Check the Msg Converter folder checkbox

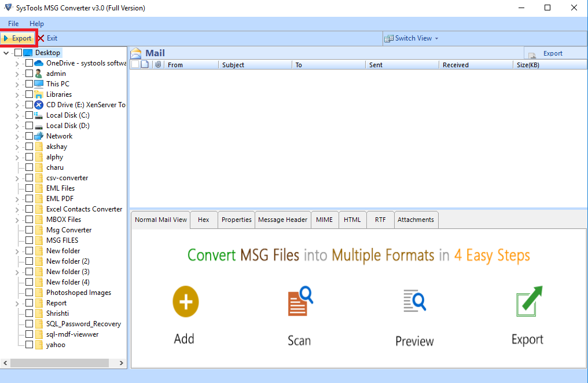coord(30,230)
